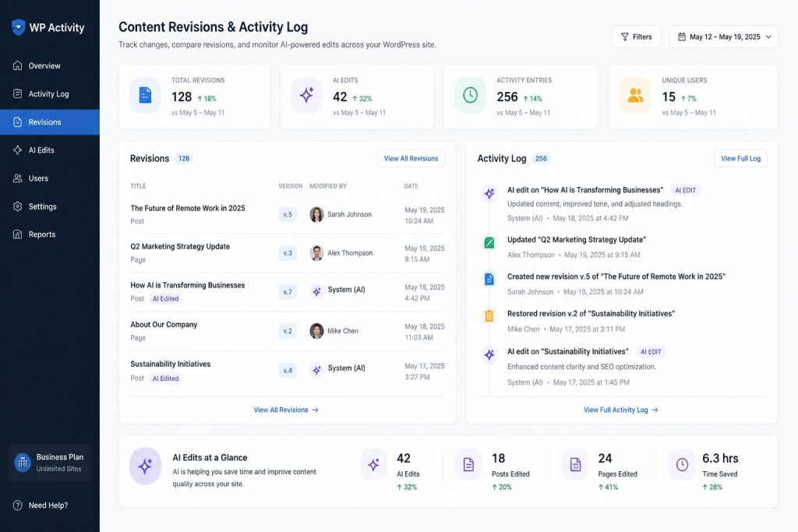Click the Unique Users people icon
Screen dimensions: 798x532
tap(635, 95)
